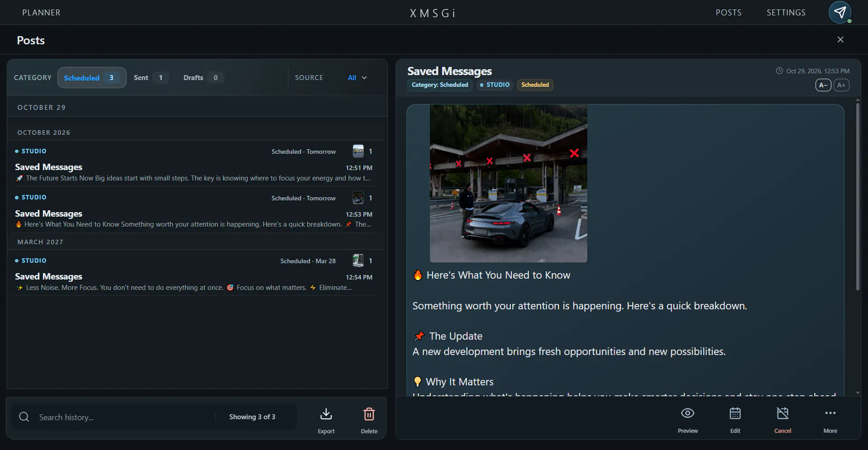Viewport: 868px width, 450px height.
Task: Click the Category: Scheduled badge
Action: pos(440,85)
